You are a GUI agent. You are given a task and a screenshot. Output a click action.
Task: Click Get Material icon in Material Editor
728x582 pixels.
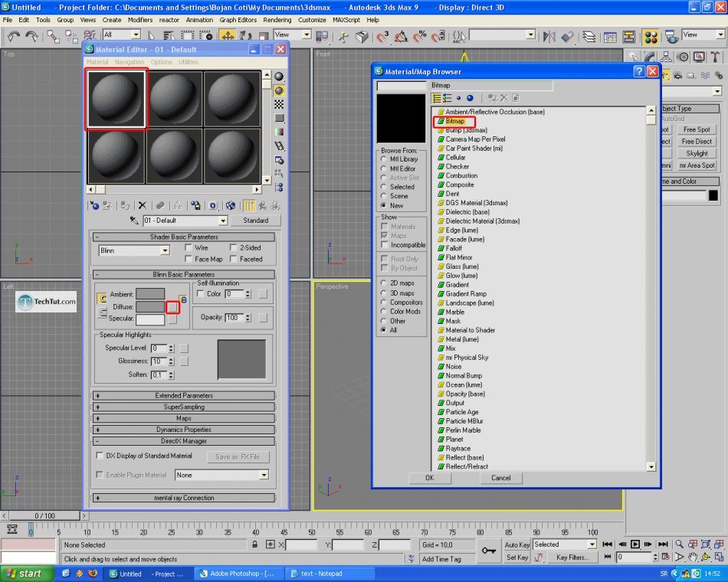(x=94, y=205)
